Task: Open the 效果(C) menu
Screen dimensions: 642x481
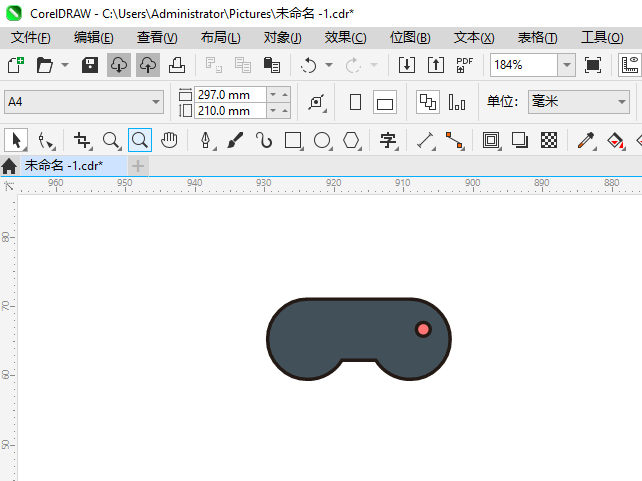Action: point(346,38)
